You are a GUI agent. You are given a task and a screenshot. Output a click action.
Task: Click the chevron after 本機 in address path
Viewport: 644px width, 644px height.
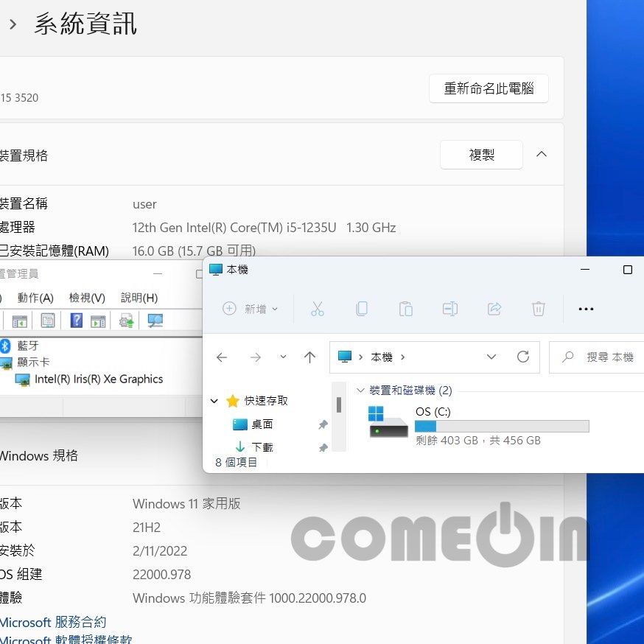(x=402, y=357)
